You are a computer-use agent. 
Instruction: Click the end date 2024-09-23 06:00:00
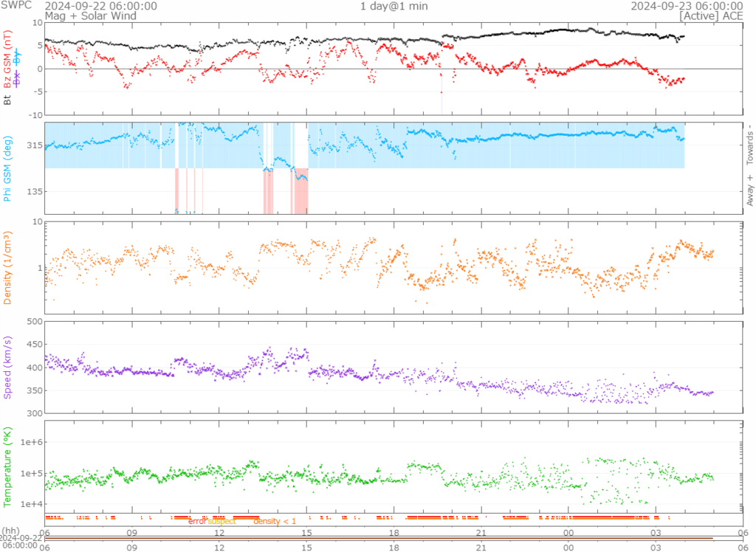tap(686, 6)
